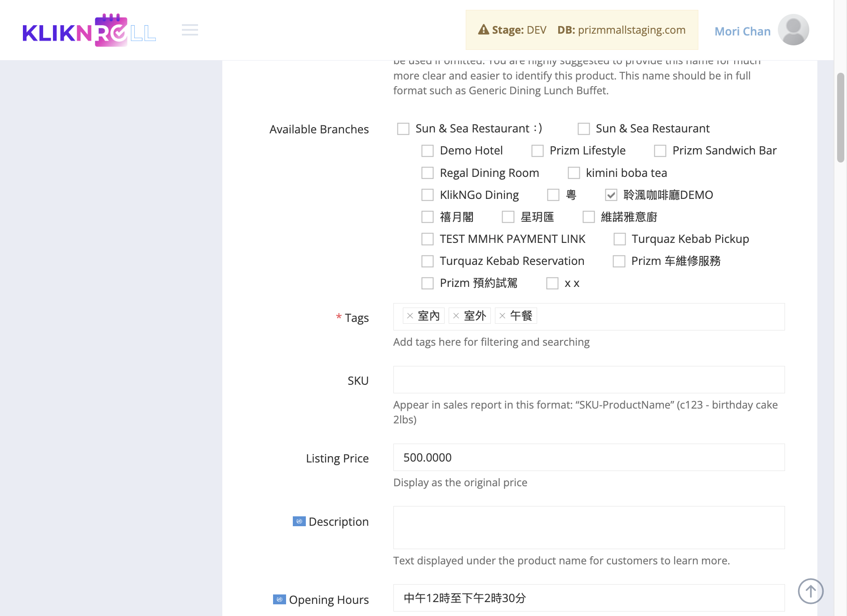The image size is (847, 616).
Task: Check Sun & Sea Restaurant :) branch
Action: coord(403,129)
